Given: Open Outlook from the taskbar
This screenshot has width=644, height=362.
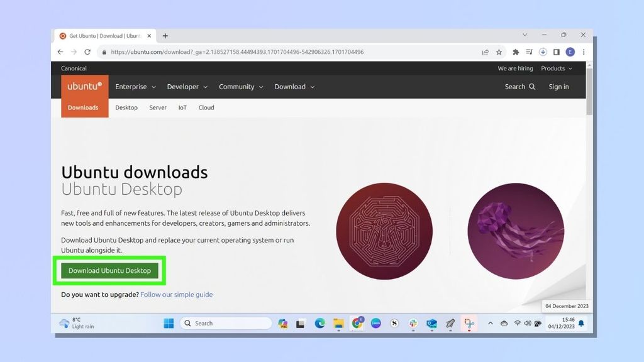Looking at the screenshot, I should coord(431,323).
